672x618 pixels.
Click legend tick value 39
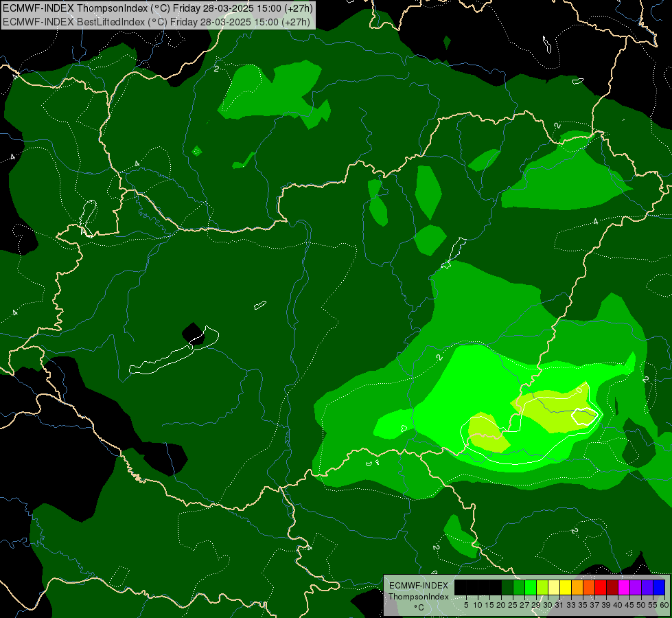[606, 605]
